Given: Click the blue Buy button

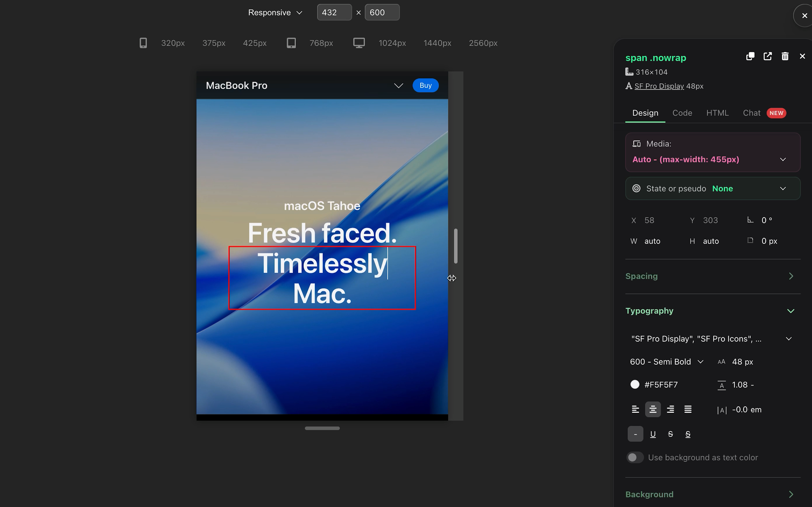Looking at the screenshot, I should coord(425,85).
